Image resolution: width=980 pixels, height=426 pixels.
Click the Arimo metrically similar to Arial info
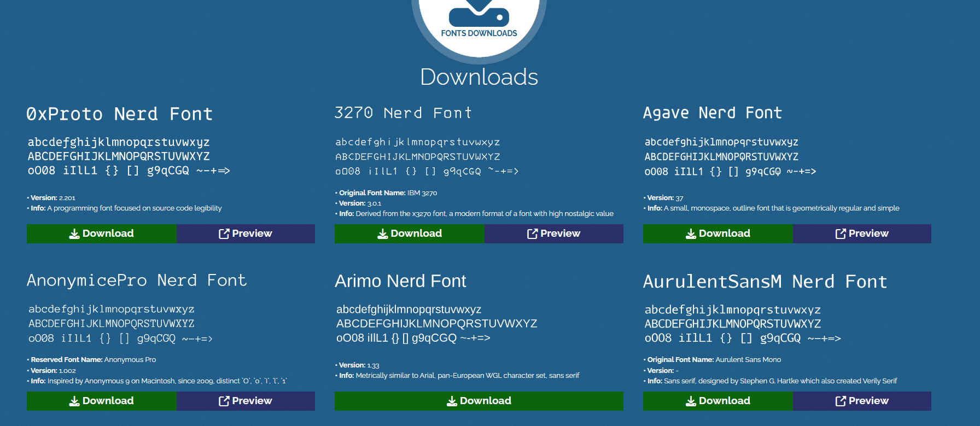[x=457, y=376]
